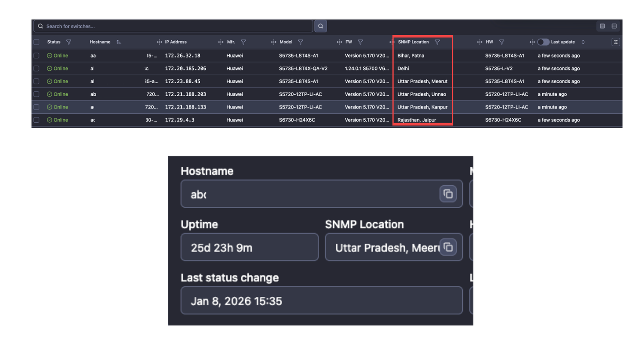644x362 pixels.
Task: Click the column handle left of Last update
Action: [x=532, y=42]
